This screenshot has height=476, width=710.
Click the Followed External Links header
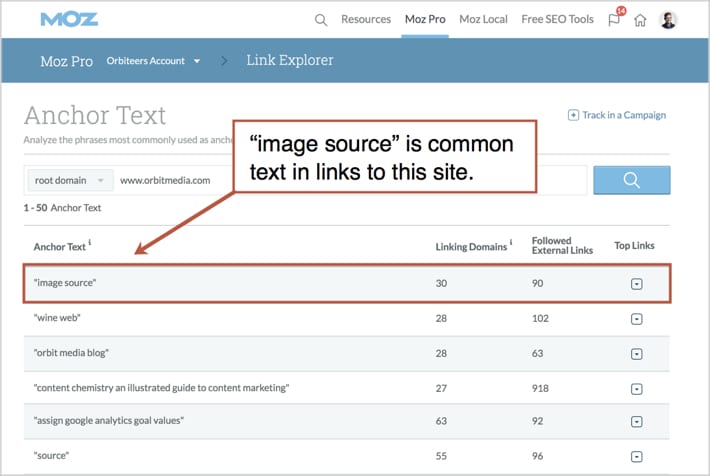[562, 245]
